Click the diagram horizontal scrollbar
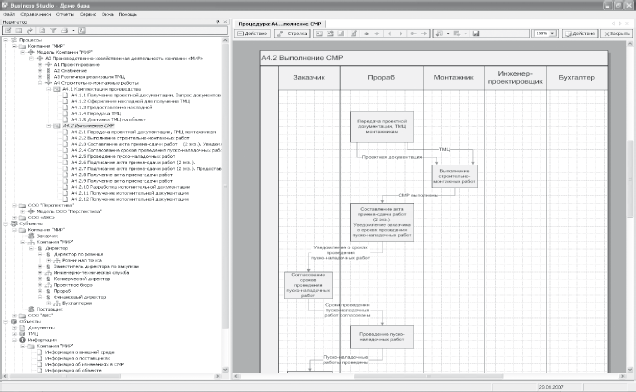The width and height of the screenshot is (636, 392). [x=430, y=377]
